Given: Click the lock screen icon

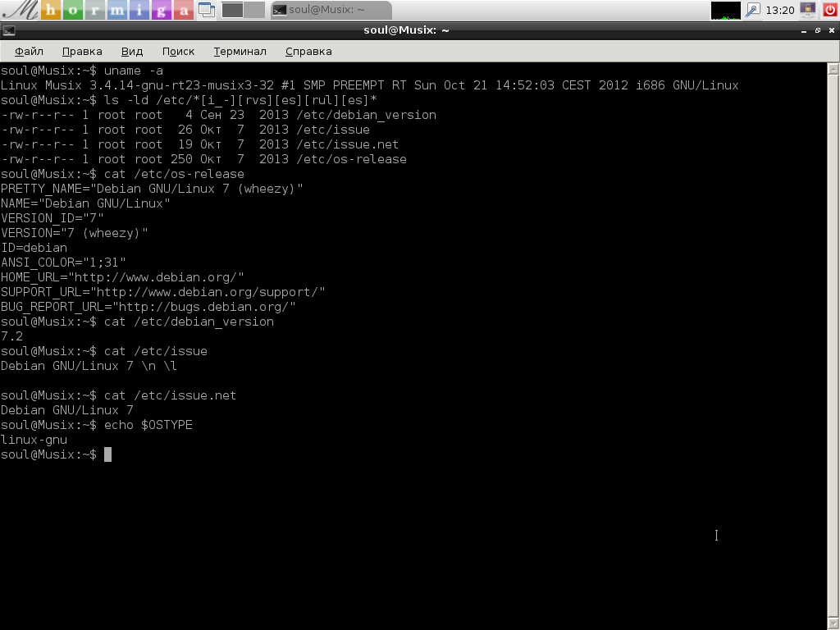Looking at the screenshot, I should 808,10.
